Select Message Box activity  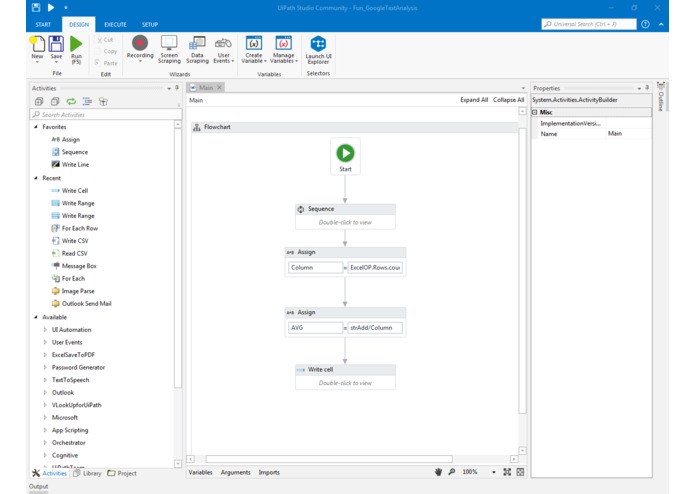point(74,266)
